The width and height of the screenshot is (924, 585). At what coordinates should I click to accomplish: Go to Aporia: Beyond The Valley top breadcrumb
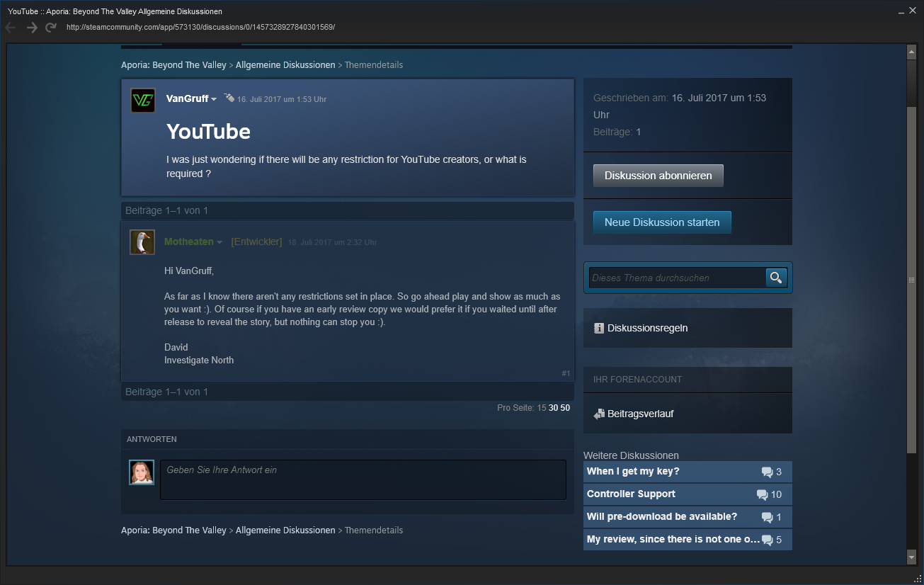tap(173, 64)
